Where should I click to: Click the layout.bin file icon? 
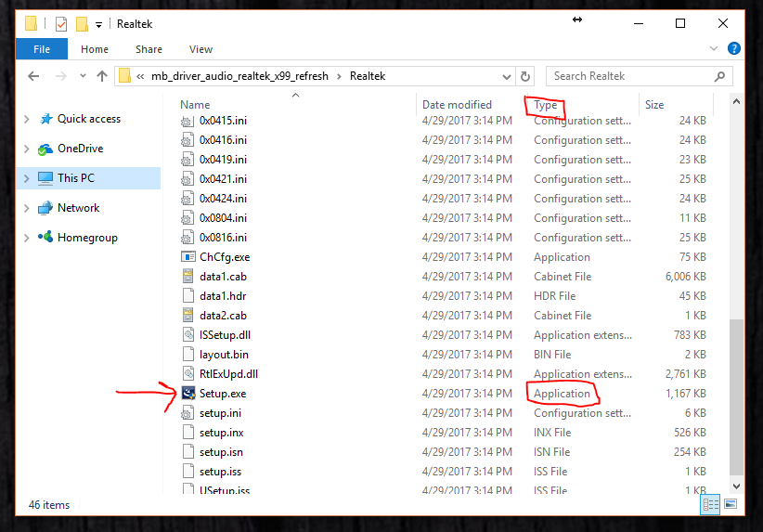(188, 354)
